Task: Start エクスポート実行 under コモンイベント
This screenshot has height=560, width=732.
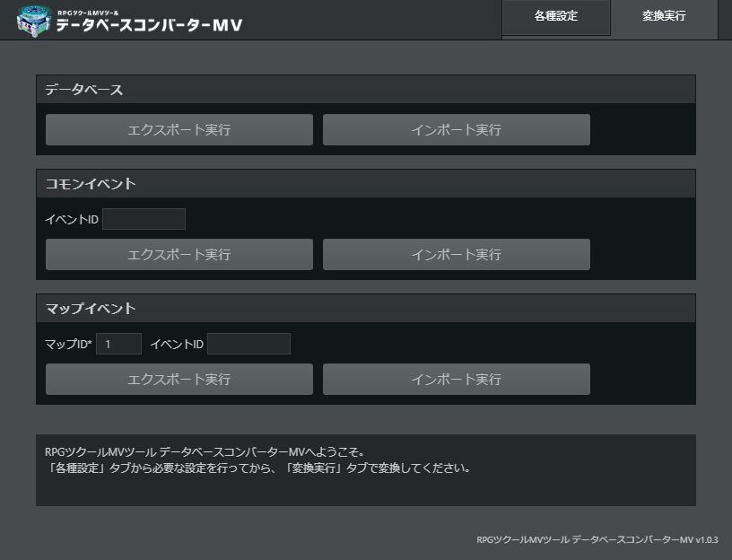Action: [x=179, y=254]
